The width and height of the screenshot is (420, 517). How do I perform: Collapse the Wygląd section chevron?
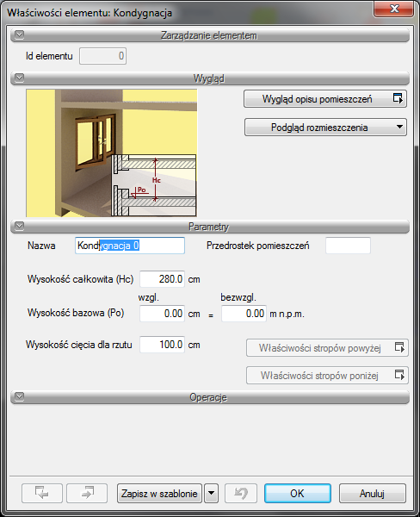coord(20,78)
